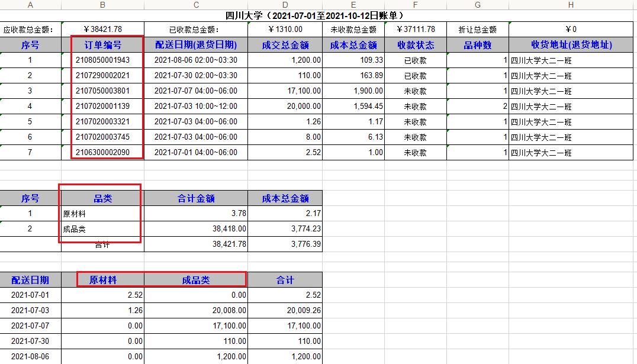Viewport: 637px width, 364px height.
Task: Select column header B
Action: [102, 5]
